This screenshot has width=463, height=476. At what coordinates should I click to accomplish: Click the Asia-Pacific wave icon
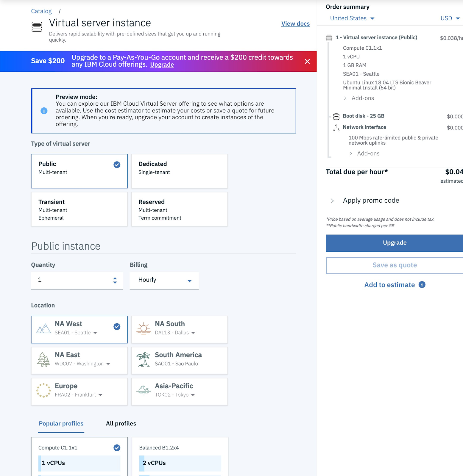pyautogui.click(x=144, y=390)
